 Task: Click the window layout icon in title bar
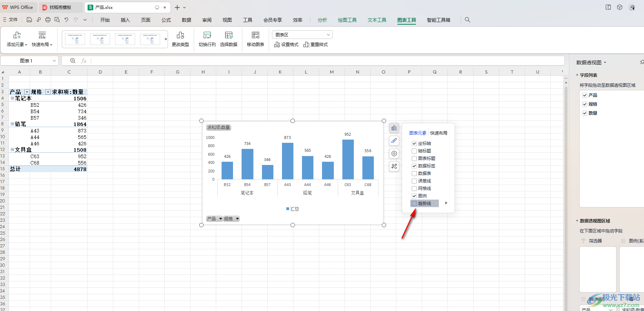pyautogui.click(x=608, y=7)
